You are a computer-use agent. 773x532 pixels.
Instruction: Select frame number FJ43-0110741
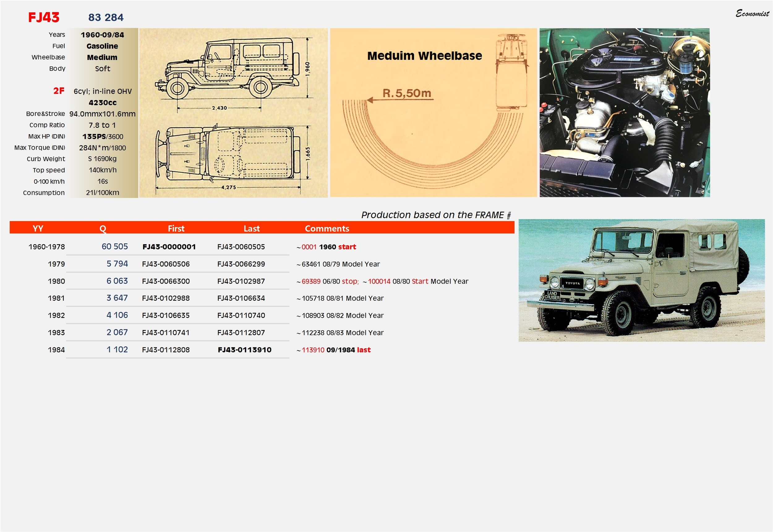click(166, 333)
